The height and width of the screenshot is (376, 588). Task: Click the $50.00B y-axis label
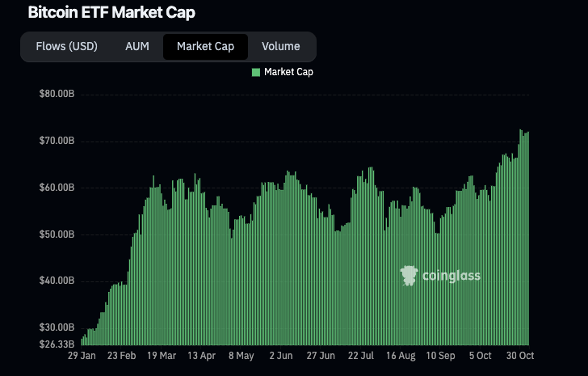tap(57, 234)
